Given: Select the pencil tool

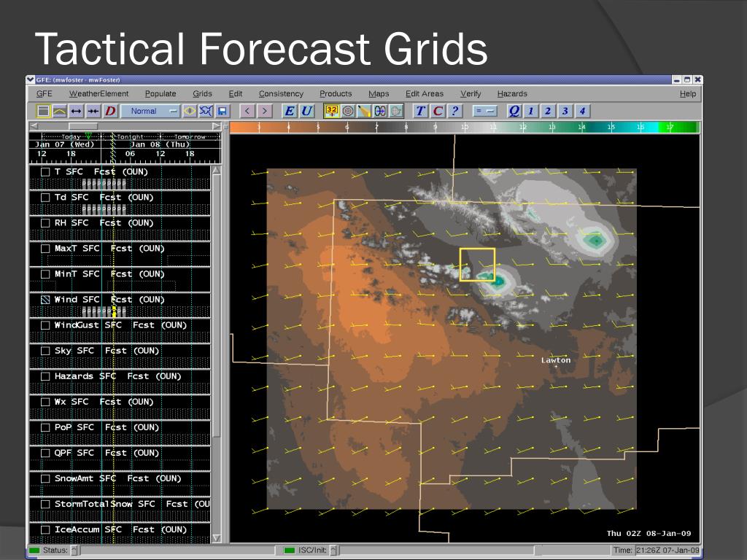Looking at the screenshot, I should coord(364,111).
